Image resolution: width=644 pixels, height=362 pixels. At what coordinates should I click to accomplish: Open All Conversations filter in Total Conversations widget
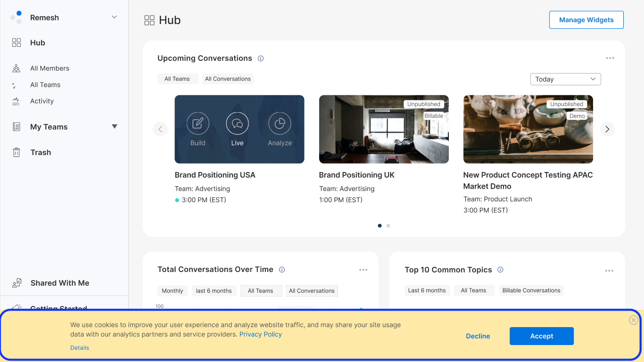pos(312,291)
